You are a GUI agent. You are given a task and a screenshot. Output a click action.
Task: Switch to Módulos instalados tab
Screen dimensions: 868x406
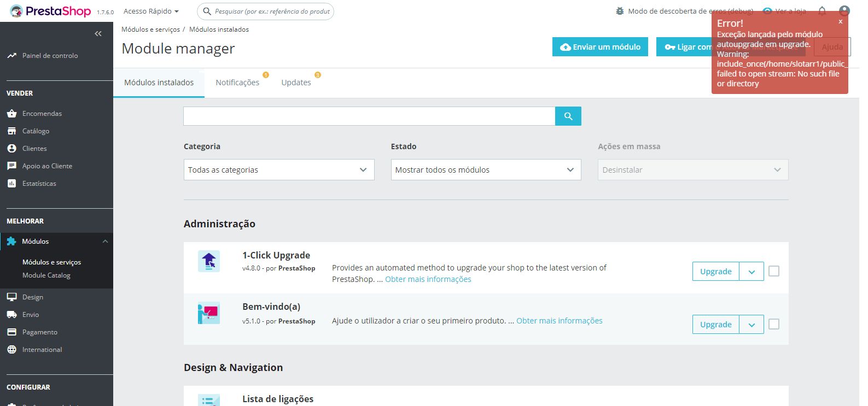(159, 83)
